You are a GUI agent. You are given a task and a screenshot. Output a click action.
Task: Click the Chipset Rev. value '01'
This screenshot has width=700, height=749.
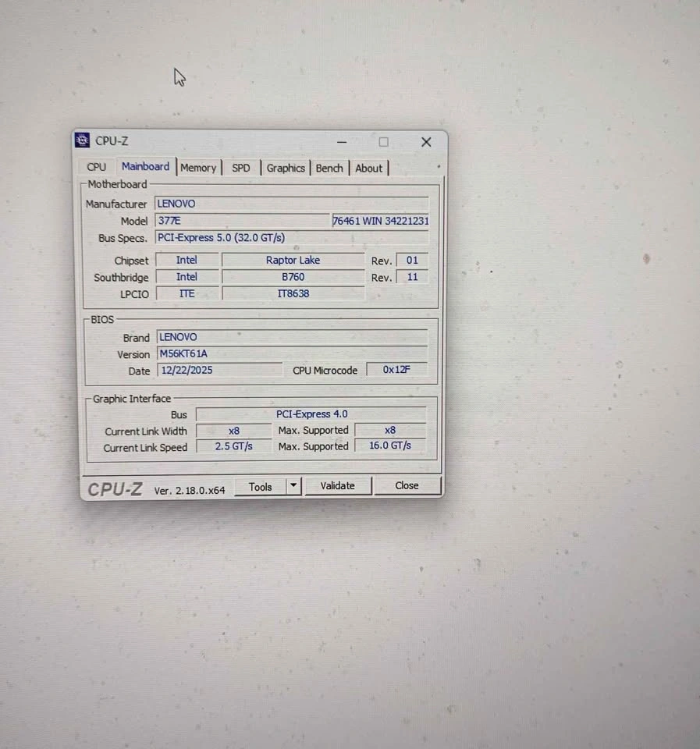[412, 260]
